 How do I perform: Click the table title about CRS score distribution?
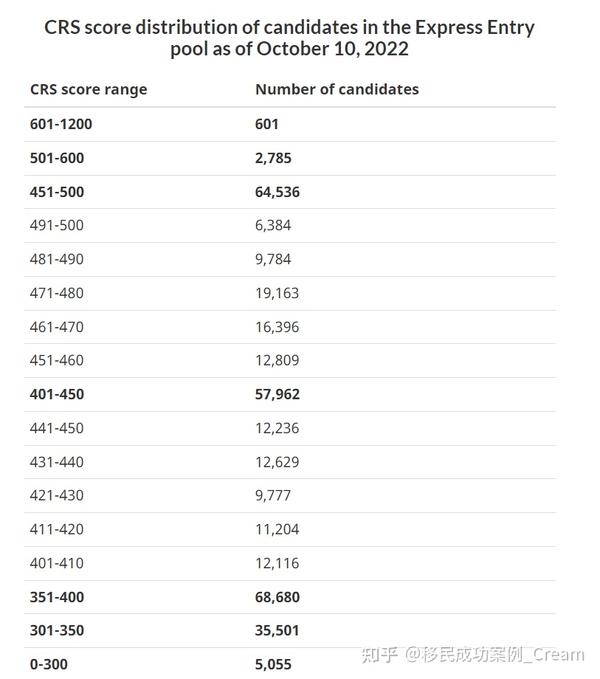[289, 39]
